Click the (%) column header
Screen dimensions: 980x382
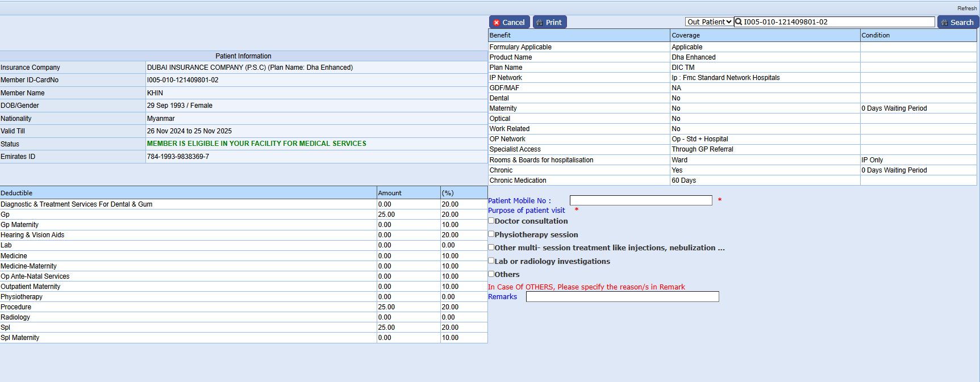pos(448,193)
